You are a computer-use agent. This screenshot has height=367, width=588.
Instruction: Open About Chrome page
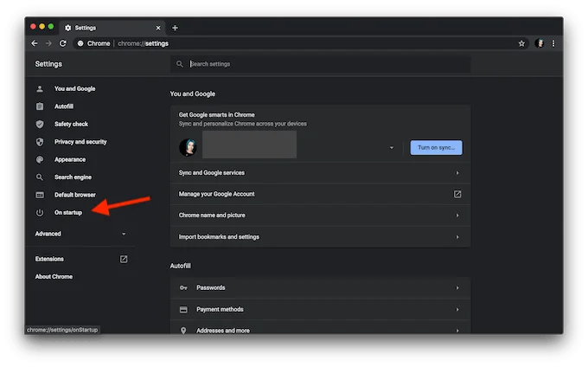point(54,277)
